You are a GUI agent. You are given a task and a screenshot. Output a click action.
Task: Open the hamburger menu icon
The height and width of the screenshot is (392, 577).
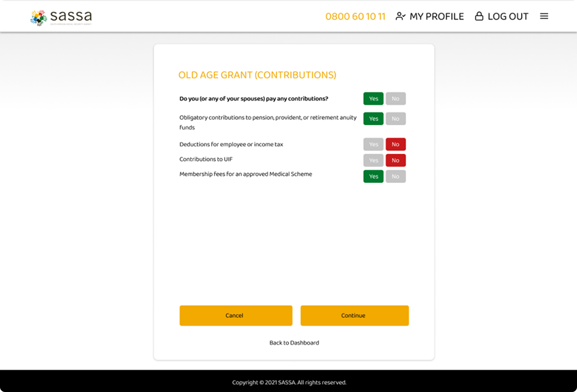(x=544, y=16)
